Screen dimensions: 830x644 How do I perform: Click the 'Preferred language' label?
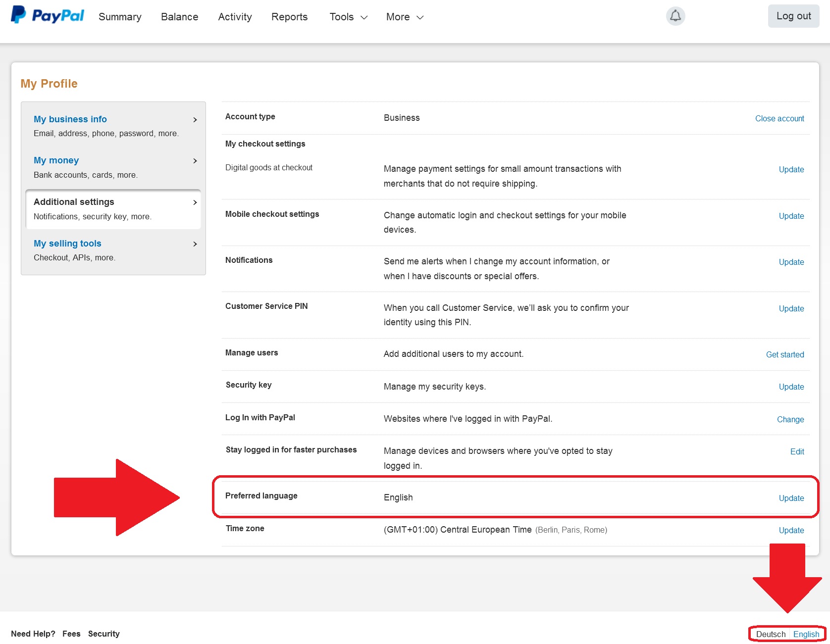point(261,496)
